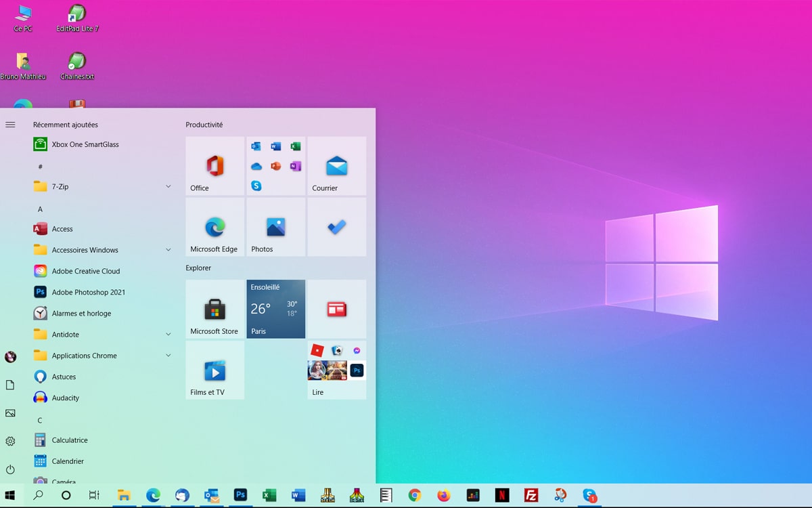Open Cortana circle on the taskbar
Screen dimensions: 812x508
point(66,496)
